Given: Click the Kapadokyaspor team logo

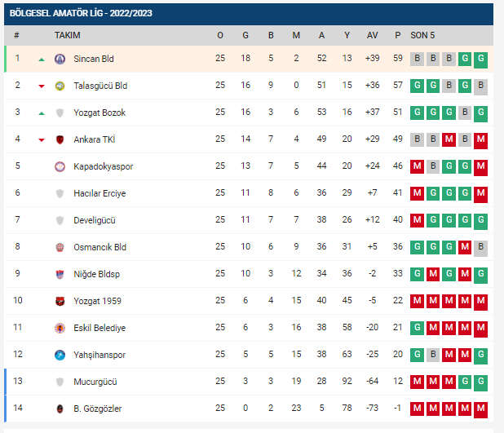Looking at the screenshot, I should point(59,166).
